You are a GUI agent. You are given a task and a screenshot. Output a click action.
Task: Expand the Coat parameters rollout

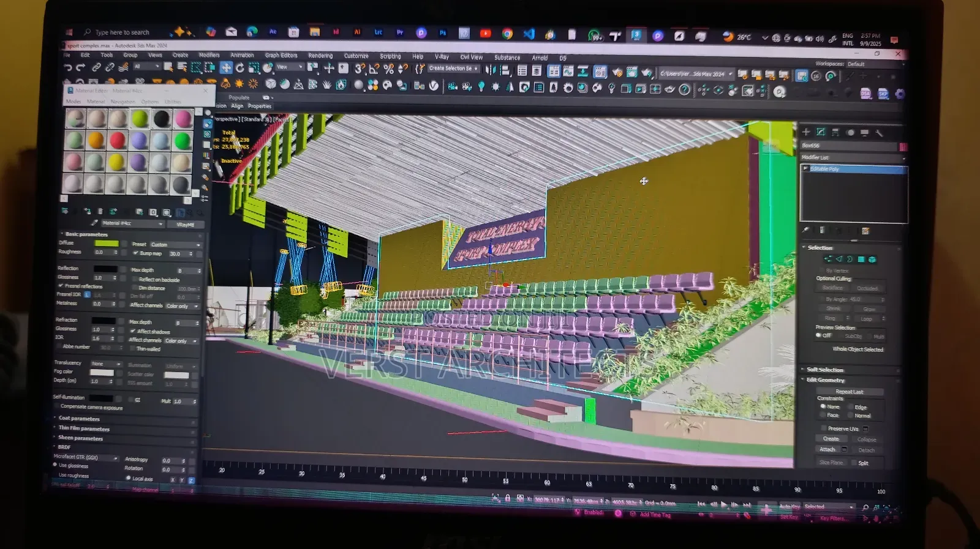[79, 419]
